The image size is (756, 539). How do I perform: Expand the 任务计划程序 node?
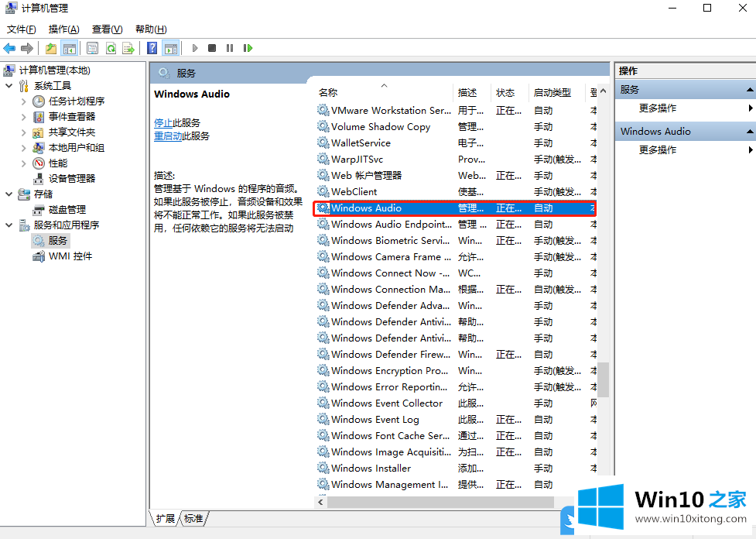click(x=24, y=101)
